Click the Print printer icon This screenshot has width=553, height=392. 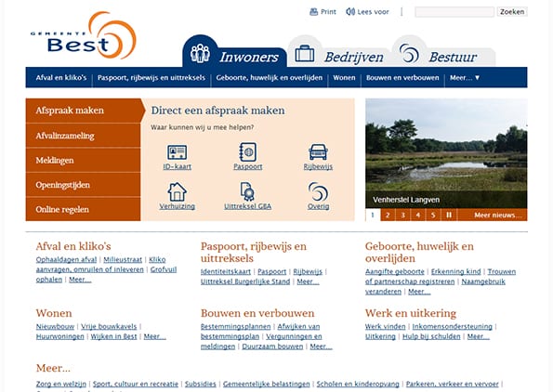pyautogui.click(x=313, y=12)
